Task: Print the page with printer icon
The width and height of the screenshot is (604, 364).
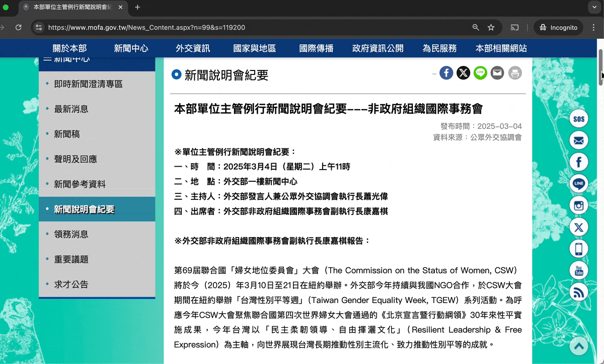Action: click(x=515, y=73)
